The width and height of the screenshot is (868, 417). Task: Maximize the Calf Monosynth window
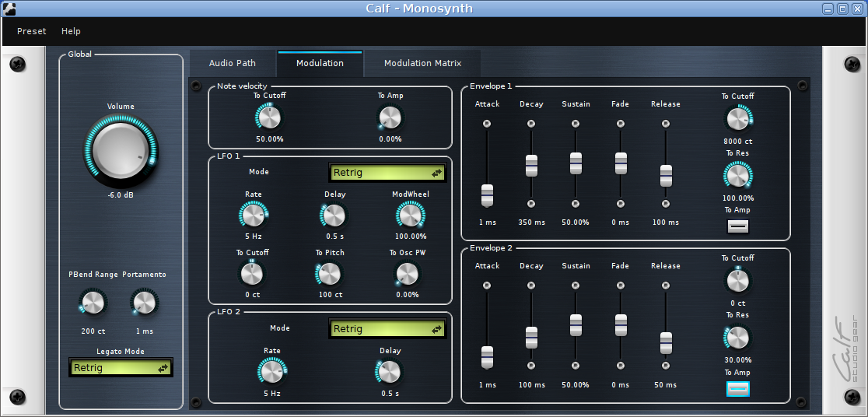pyautogui.click(x=842, y=9)
